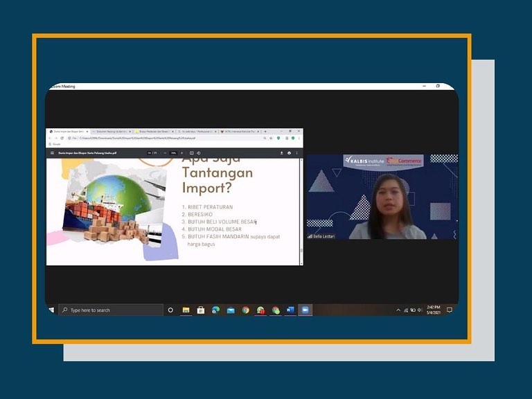532x399 pixels.
Task: Open a new browser tab
Action: click(265, 131)
